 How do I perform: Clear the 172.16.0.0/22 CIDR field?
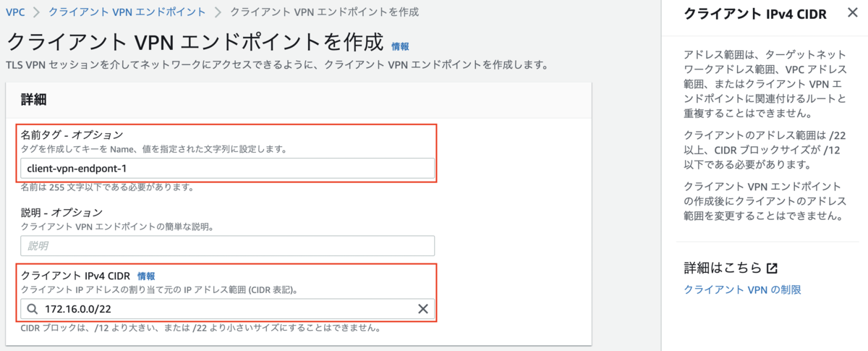pos(424,310)
